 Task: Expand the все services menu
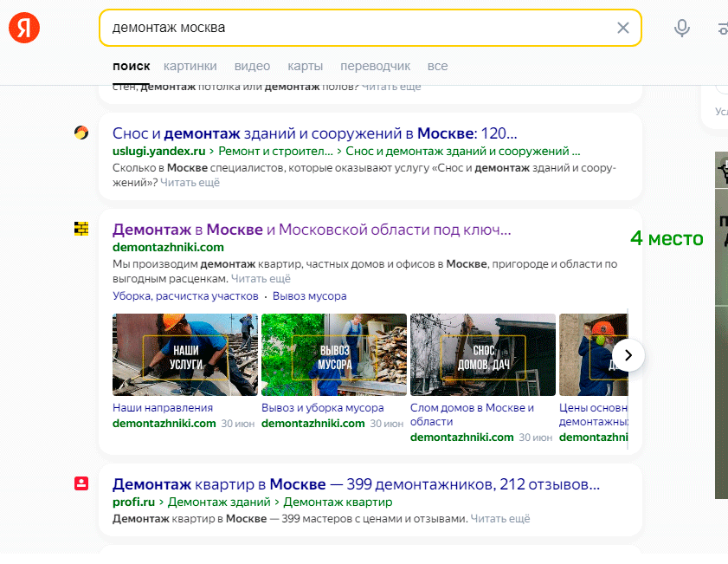437,66
